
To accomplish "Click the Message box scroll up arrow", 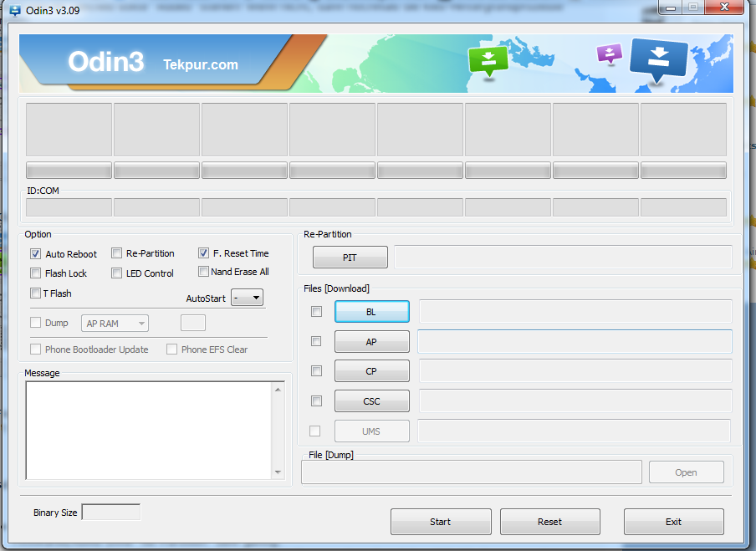I will (278, 390).
